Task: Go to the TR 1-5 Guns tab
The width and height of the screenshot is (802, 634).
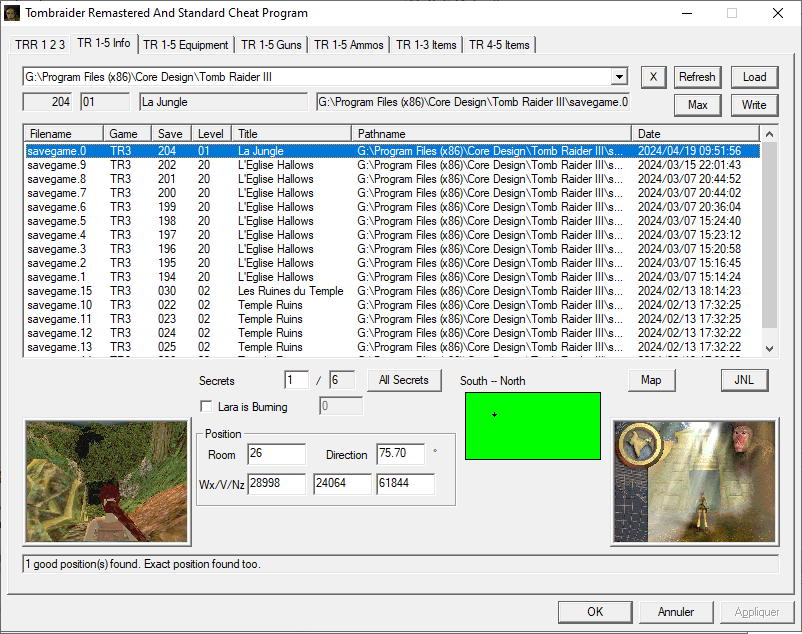Action: coord(271,45)
